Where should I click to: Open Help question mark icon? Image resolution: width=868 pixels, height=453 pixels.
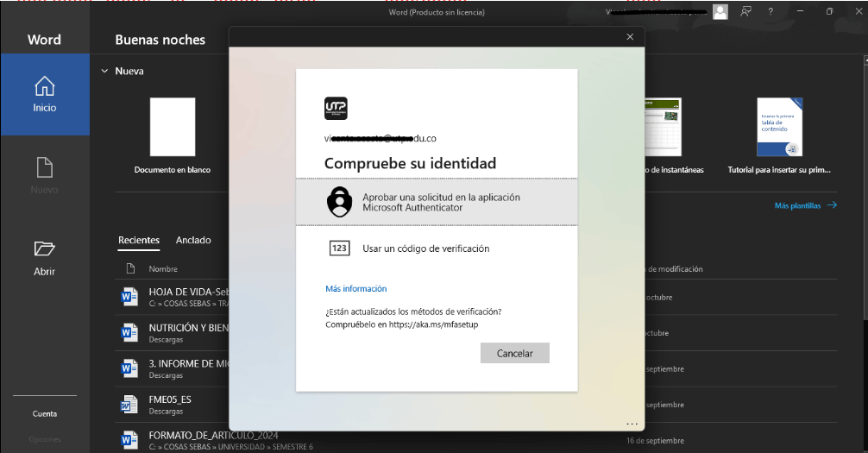pyautogui.click(x=771, y=11)
